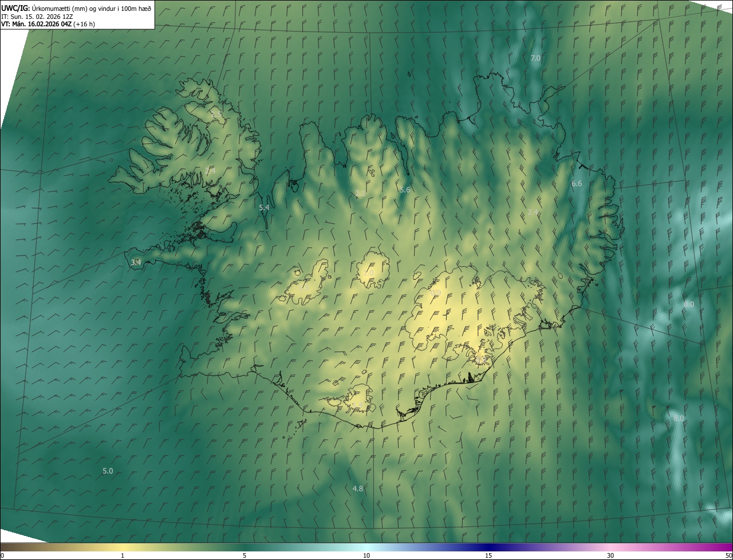The image size is (733, 560).
Task: Click the map title "Úrkomumætti (mm) og vindur í 100m hæð"
Action: [91, 8]
